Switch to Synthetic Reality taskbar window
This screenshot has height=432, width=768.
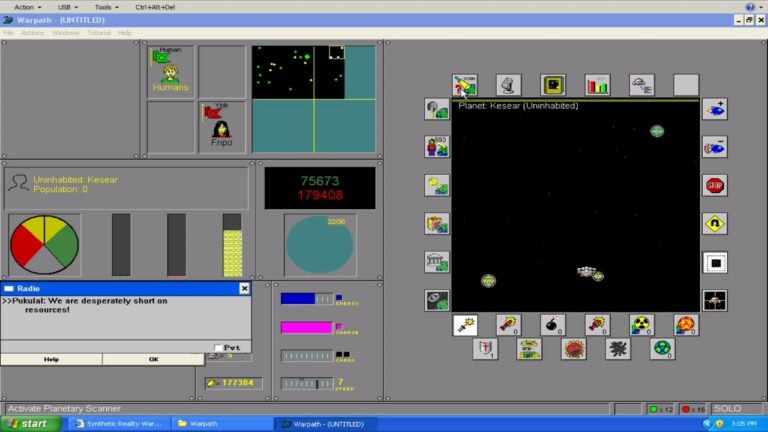coord(120,424)
